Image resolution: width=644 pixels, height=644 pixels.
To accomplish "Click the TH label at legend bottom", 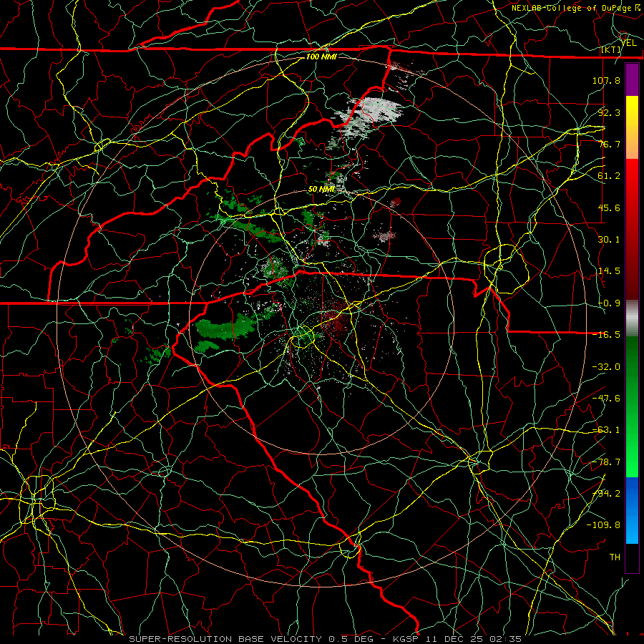I will coord(615,557).
